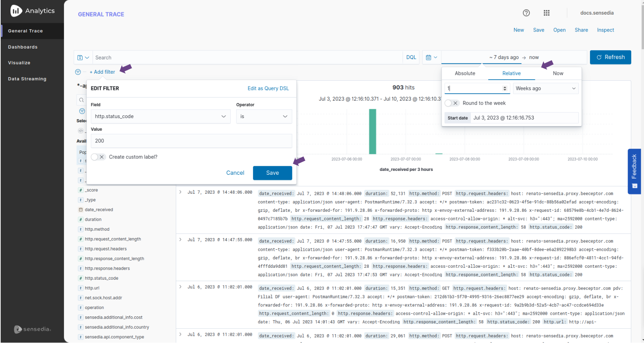Toggle DQL query language
Screen dimensions: 644x343
pos(411,57)
